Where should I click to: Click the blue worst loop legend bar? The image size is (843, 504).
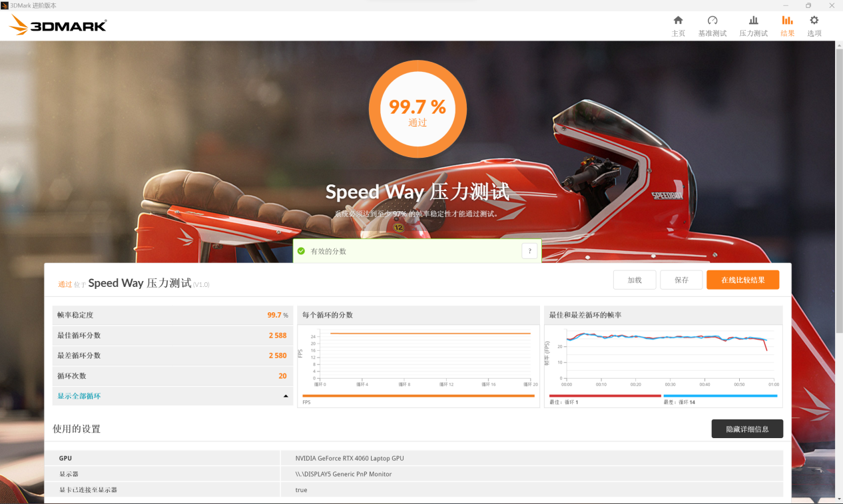coord(720,396)
